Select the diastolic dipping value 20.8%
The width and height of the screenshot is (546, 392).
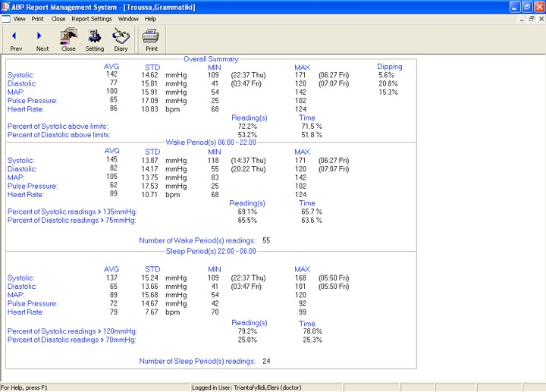[388, 83]
